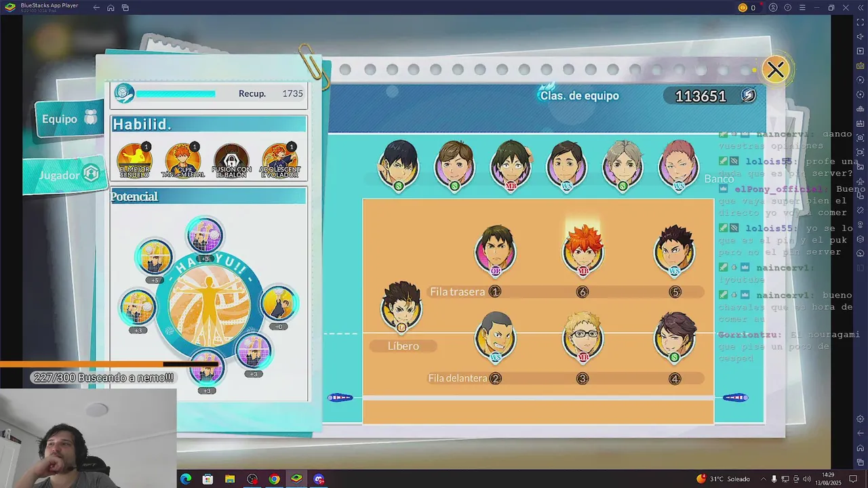Click the Potencial section header
This screenshot has width=868, height=488.
click(x=209, y=197)
